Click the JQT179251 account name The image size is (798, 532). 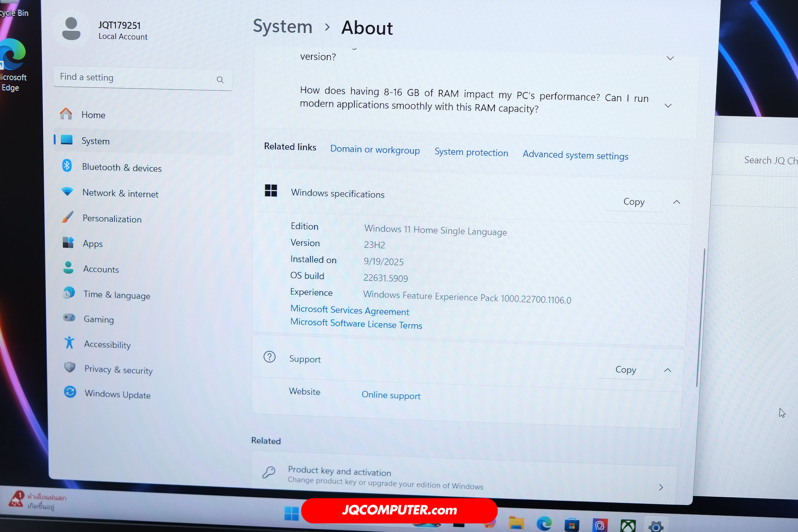[x=119, y=26]
